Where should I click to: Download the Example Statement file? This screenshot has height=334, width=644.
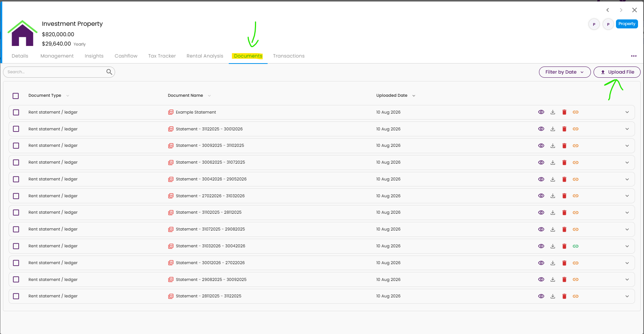click(553, 112)
